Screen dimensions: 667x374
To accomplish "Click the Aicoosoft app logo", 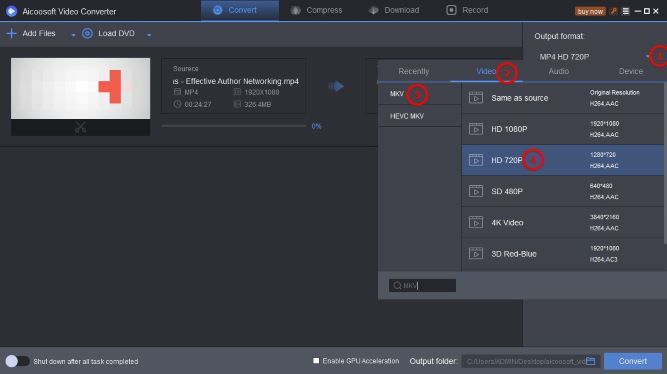I will pos(11,11).
